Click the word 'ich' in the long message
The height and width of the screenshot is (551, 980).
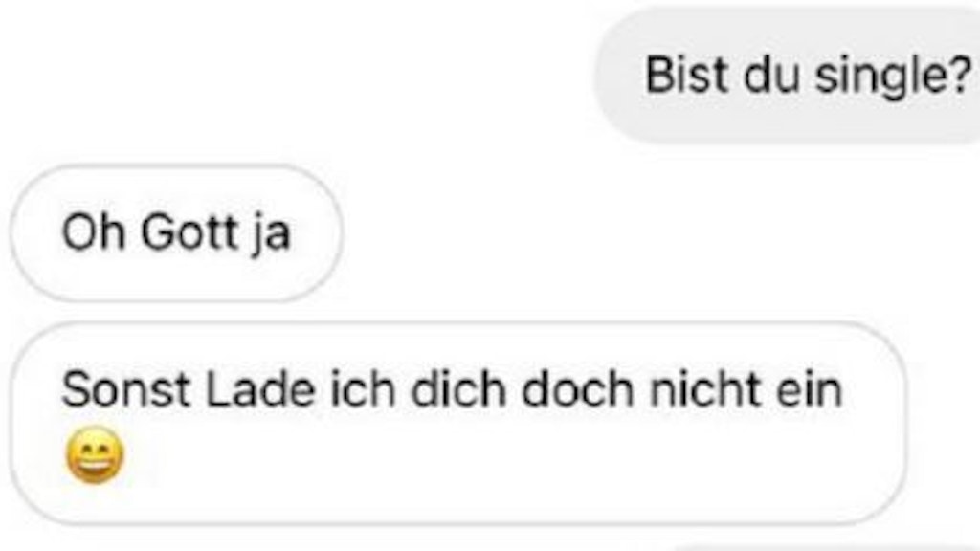tap(363, 390)
